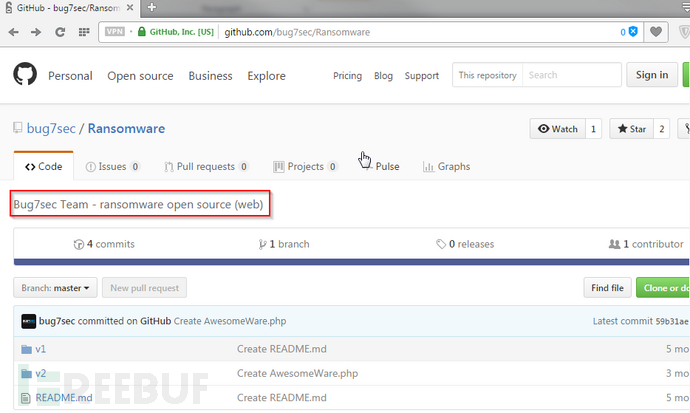The width and height of the screenshot is (690, 413).
Task: Reload the page with refresh icon
Action: point(60,32)
